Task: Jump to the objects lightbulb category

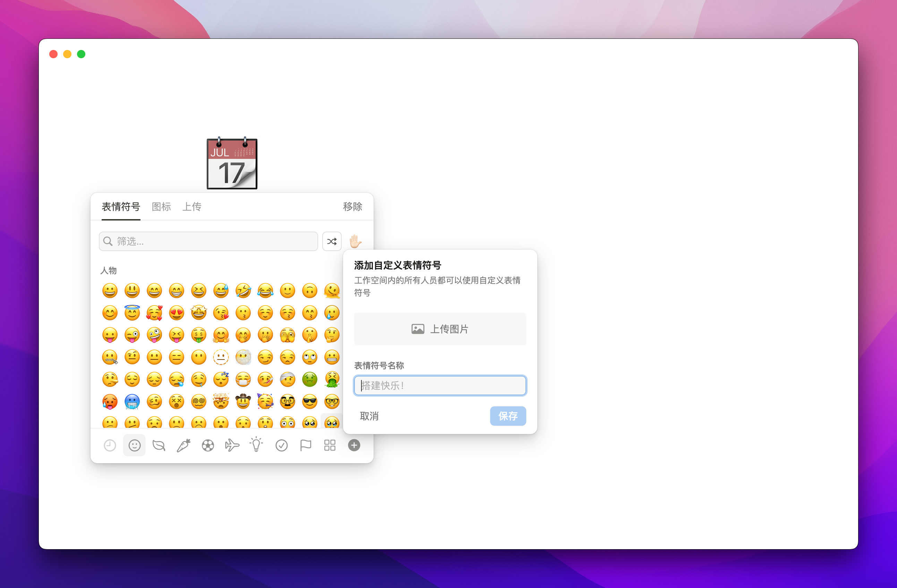Action: (256, 445)
